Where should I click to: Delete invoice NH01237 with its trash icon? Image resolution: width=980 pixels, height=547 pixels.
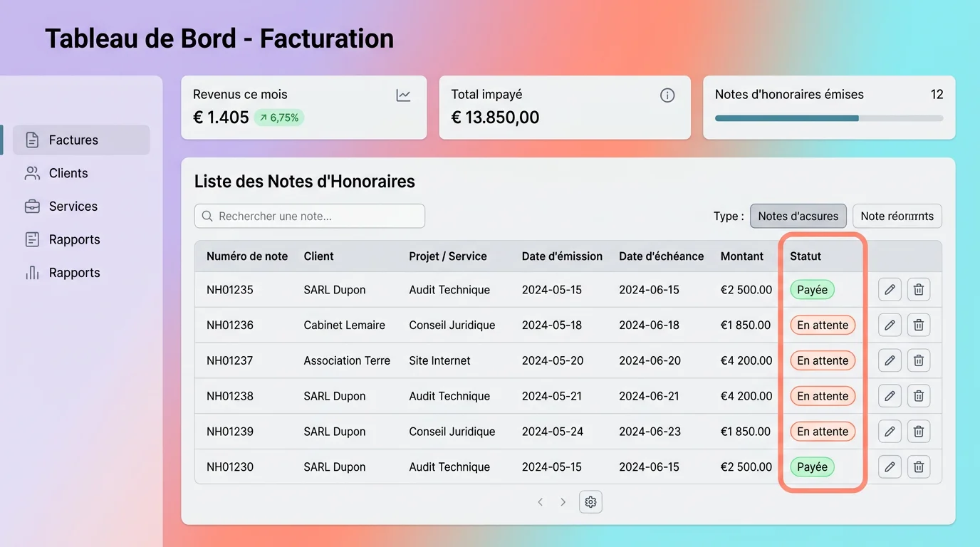(918, 360)
